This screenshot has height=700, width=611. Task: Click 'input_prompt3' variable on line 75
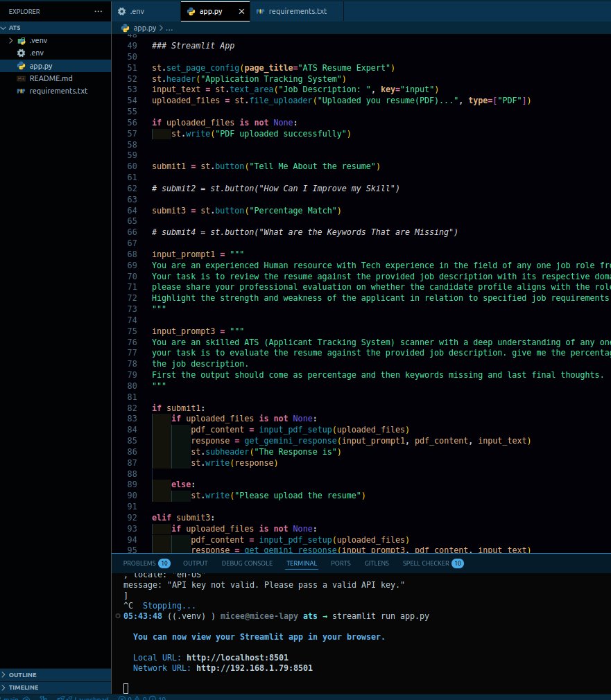click(x=183, y=331)
